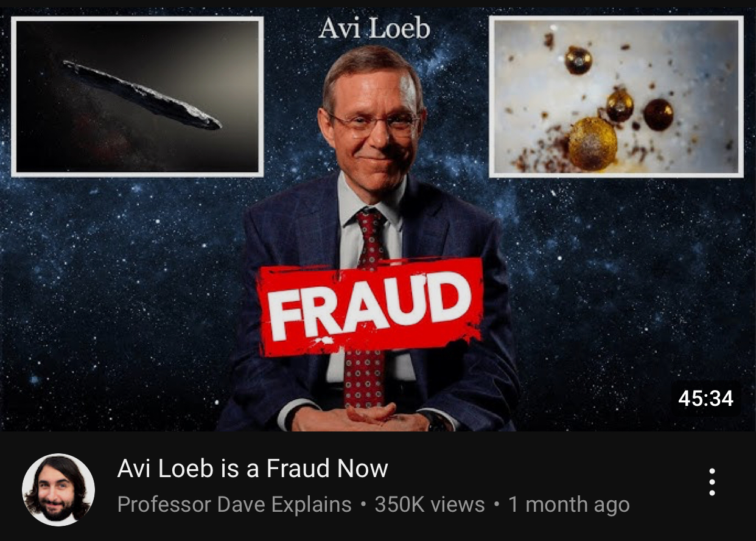756x541 pixels.
Task: Click the Avi Loeb caption text on thumbnail
Action: (x=374, y=28)
